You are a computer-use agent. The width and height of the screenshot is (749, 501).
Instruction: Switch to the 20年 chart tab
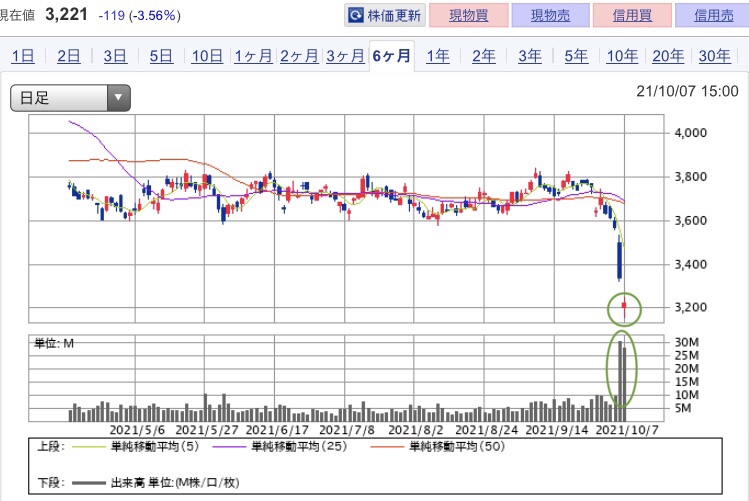tap(668, 56)
